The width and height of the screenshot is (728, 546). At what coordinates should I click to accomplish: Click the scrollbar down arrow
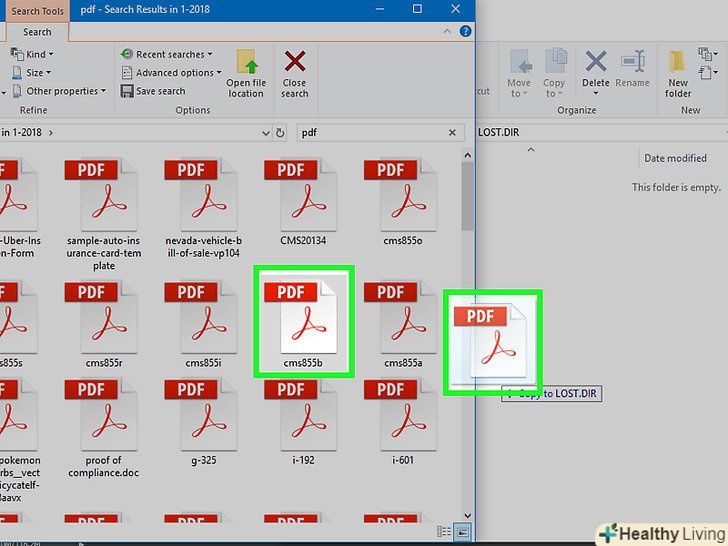click(468, 515)
